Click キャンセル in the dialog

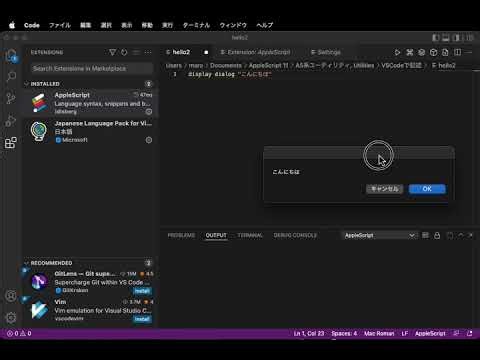click(385, 189)
